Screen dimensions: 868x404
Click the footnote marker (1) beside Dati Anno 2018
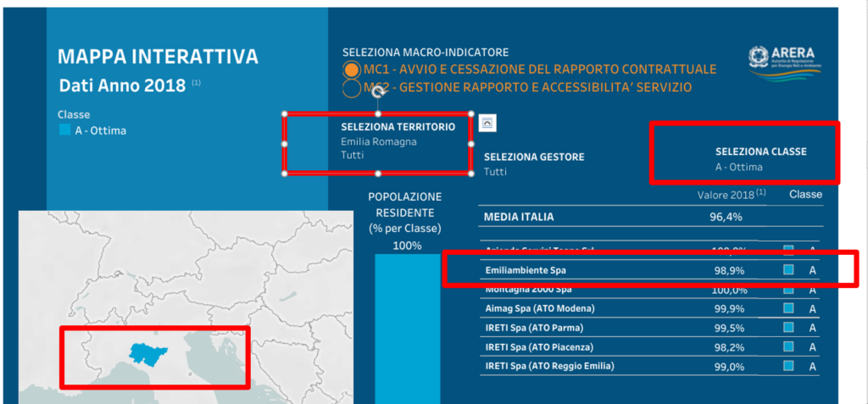point(197,82)
